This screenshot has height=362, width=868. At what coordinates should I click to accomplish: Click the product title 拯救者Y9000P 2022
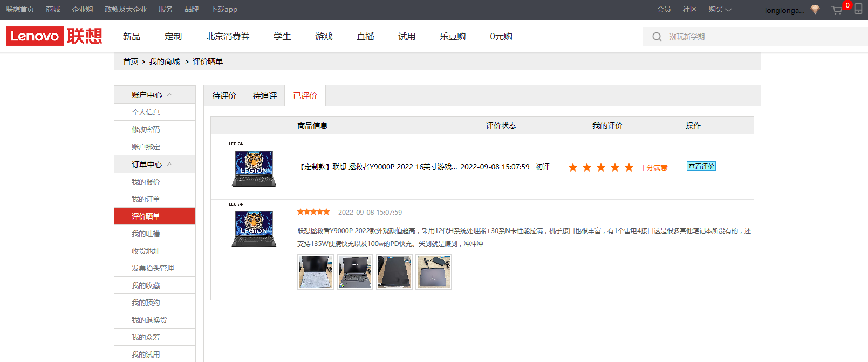pyautogui.click(x=378, y=167)
